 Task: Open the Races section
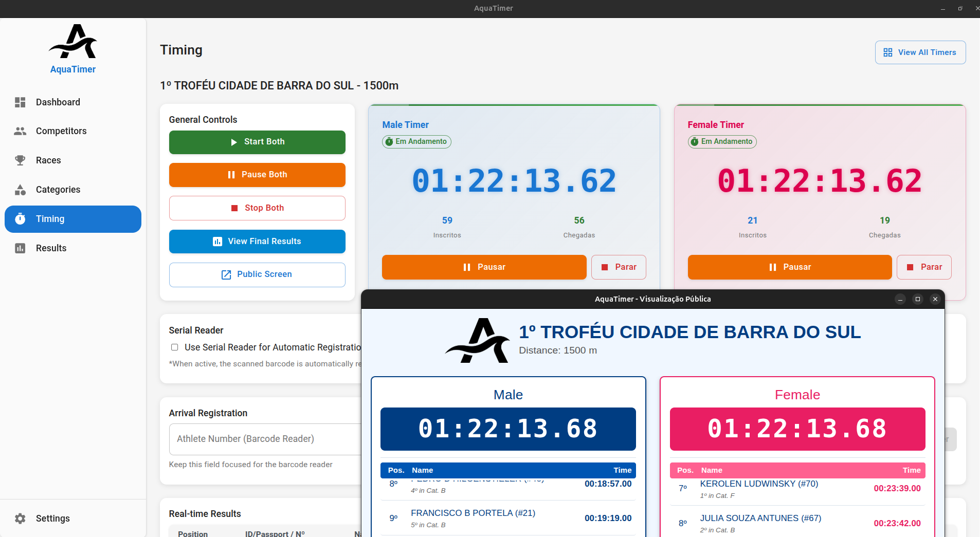pos(48,160)
